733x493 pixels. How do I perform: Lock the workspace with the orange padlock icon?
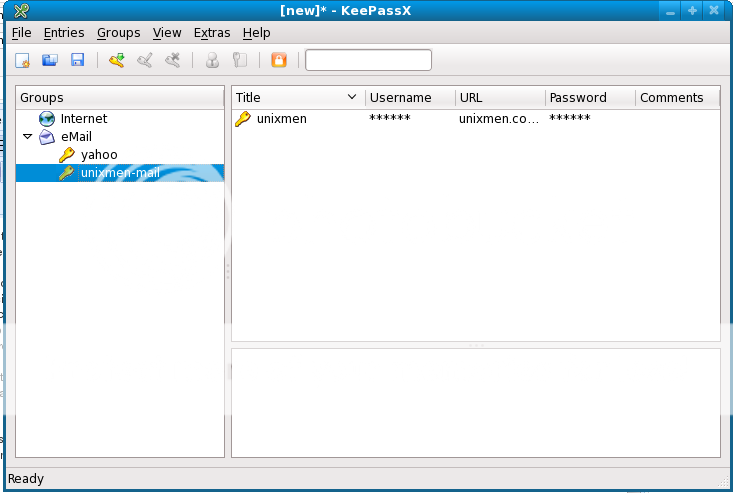click(279, 60)
